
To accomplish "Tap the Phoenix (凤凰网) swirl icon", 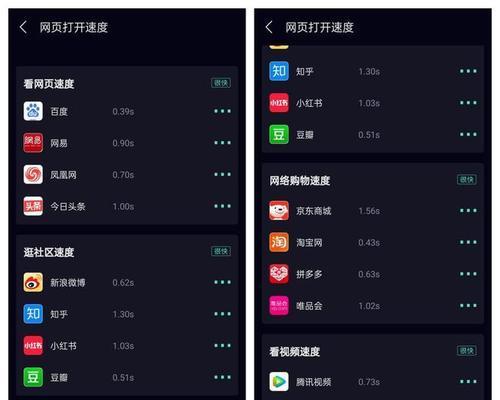I will point(33,174).
